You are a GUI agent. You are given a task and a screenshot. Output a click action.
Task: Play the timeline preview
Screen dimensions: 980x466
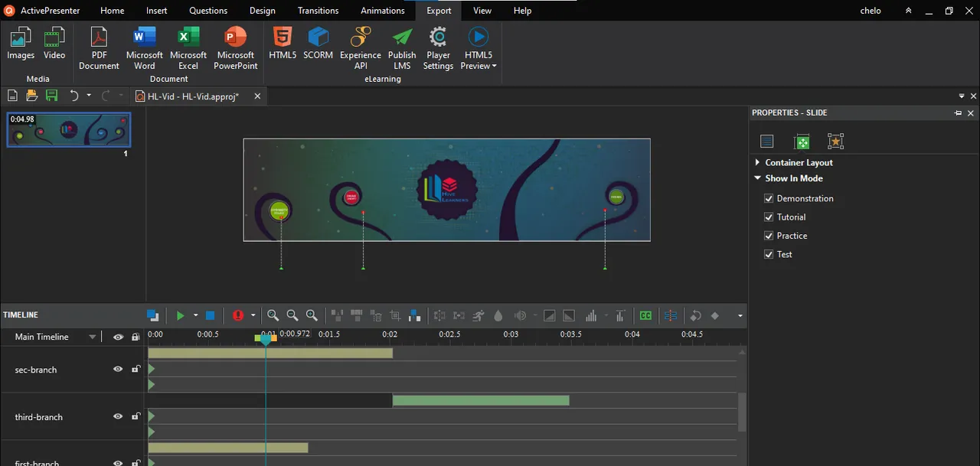[x=180, y=315]
